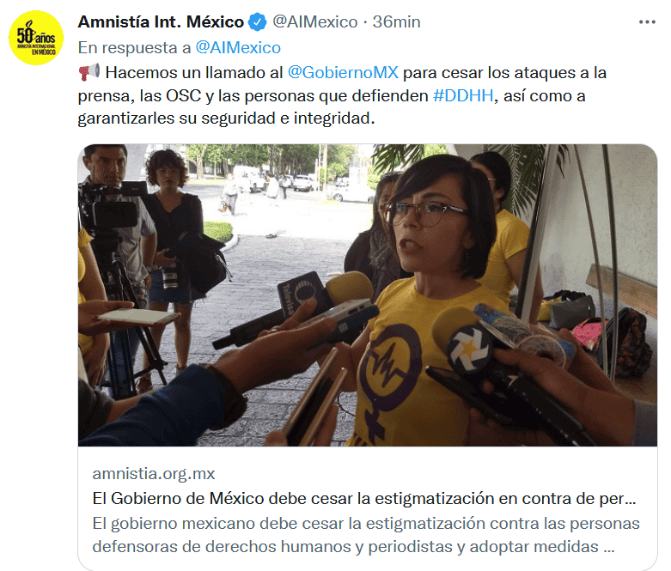The height and width of the screenshot is (571, 671).
Task: Open the @GobiernoMX mention
Action: (x=343, y=72)
